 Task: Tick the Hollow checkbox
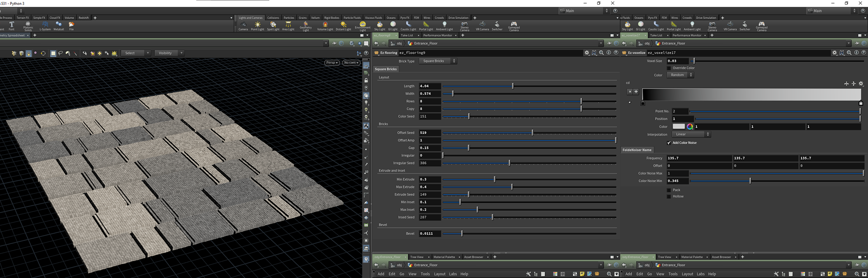(669, 197)
